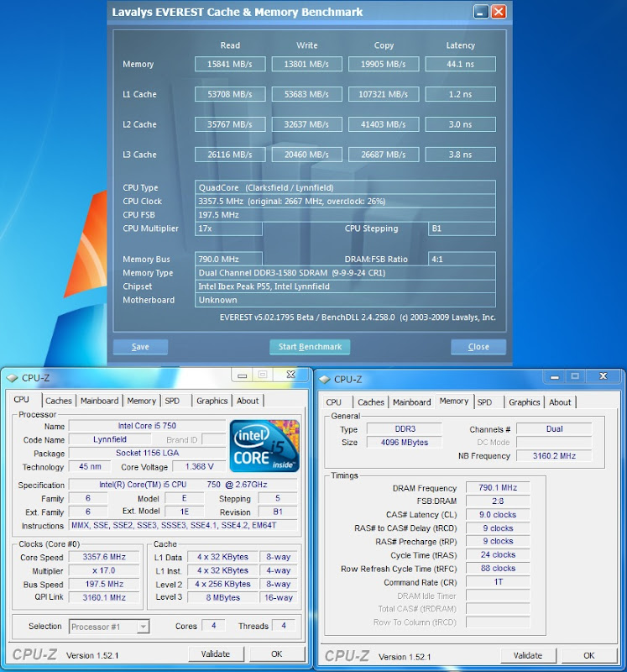
Task: Minimize the EVEREST benchmark window
Action: click(482, 12)
